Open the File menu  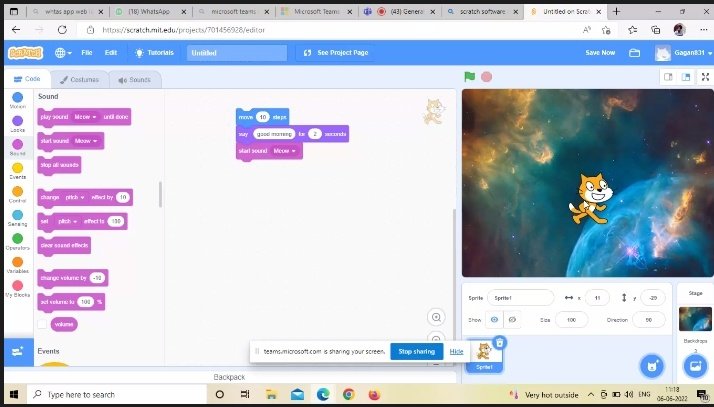tap(87, 53)
